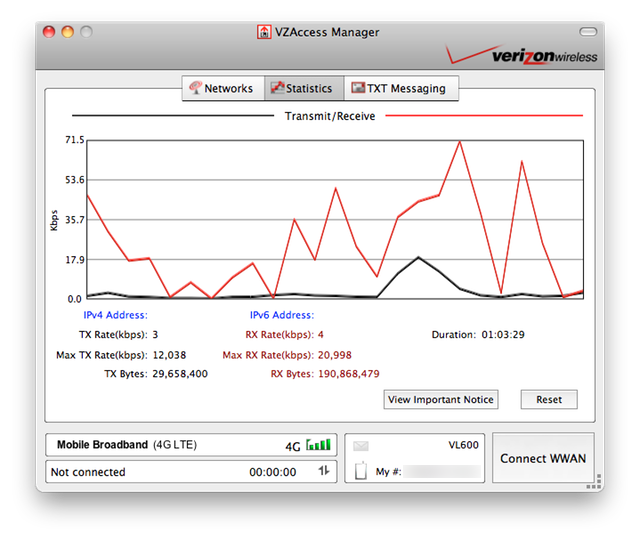Click the RX Bytes value 190,868,479

(x=349, y=374)
